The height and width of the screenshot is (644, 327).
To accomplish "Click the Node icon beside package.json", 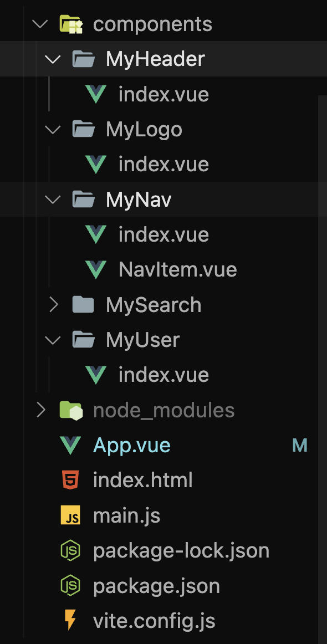I will click(x=70, y=585).
